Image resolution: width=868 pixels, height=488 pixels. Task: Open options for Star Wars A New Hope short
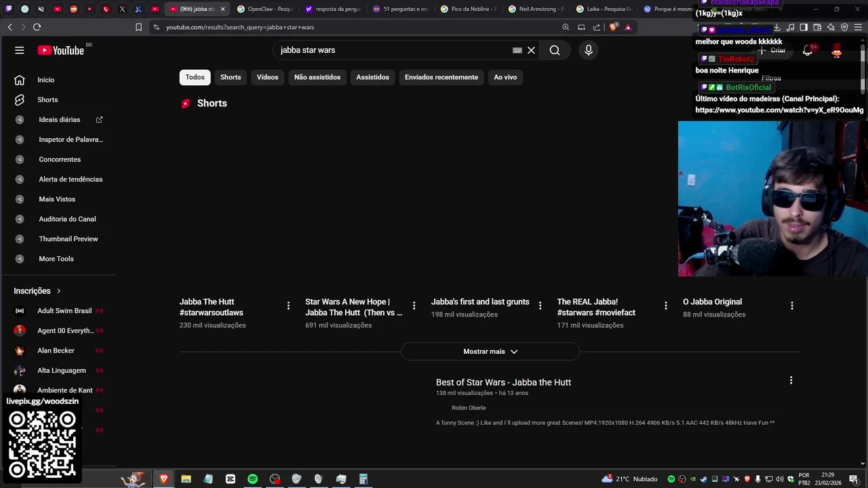pyautogui.click(x=414, y=306)
